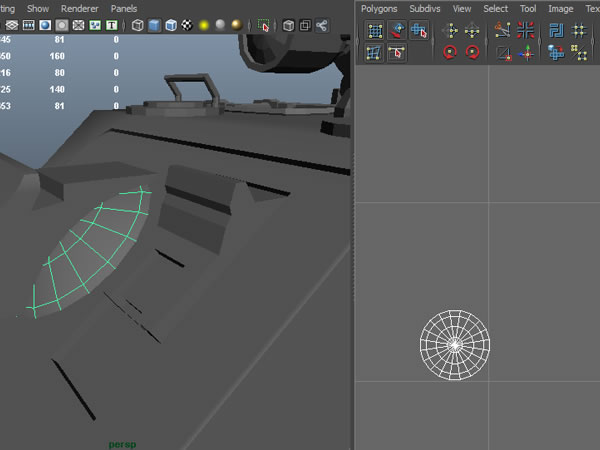Viewport: 600px width, 450px height.
Task: Flip selected UVs in U direction
Action: tap(450, 31)
